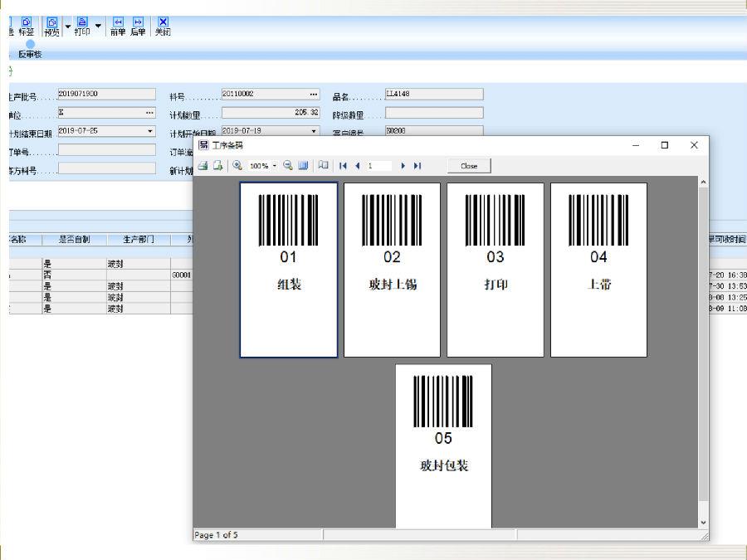Click the 标签 toolbar icon
This screenshot has width=747, height=560.
[x=27, y=27]
